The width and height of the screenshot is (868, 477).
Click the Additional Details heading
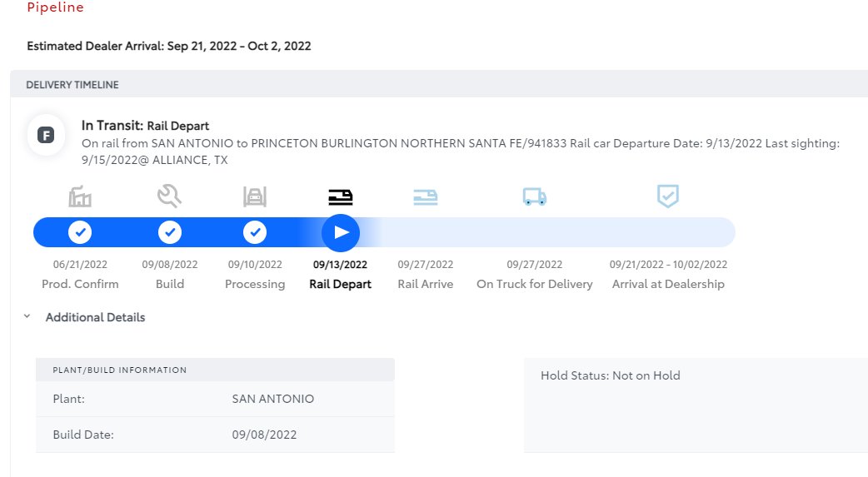point(95,317)
